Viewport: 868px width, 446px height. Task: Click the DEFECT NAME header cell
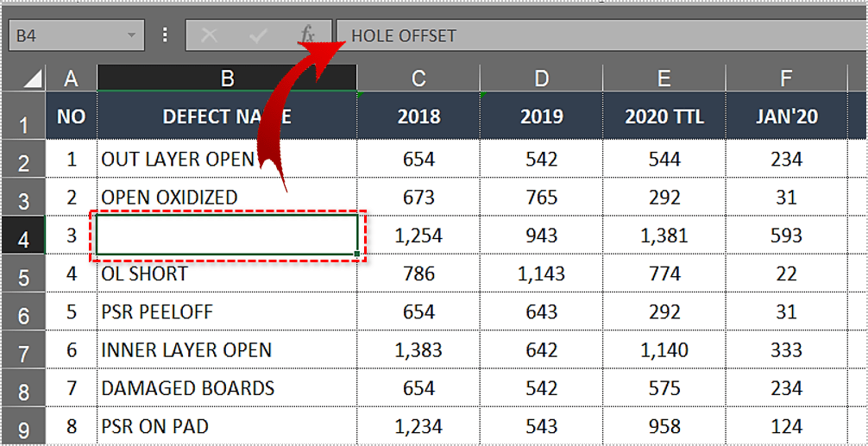click(x=227, y=116)
